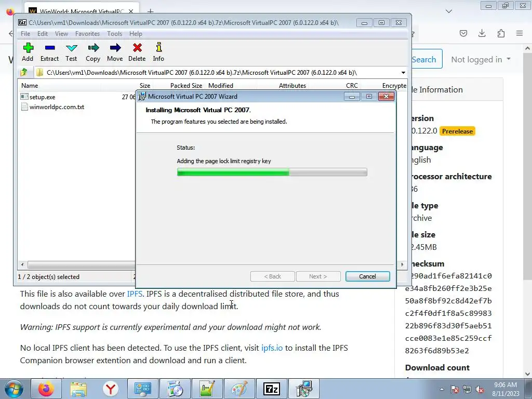Open the File menu in 7-Zip
The height and width of the screenshot is (399, 532).
[x=25, y=34]
